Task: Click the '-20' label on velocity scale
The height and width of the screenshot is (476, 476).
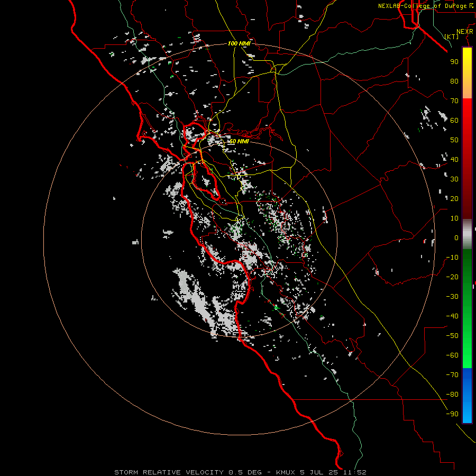Action: coord(452,277)
